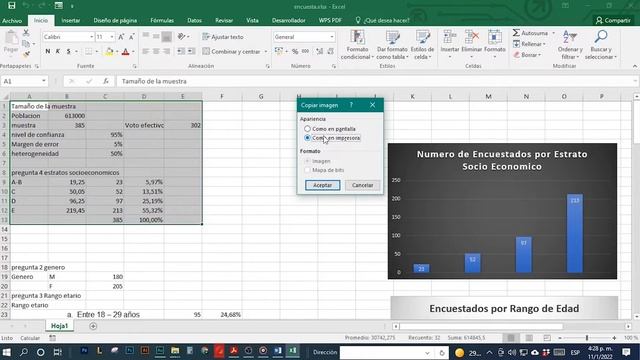Image resolution: width=640 pixels, height=360 pixels.
Task: Open Windows Start menu
Action: click(7, 352)
